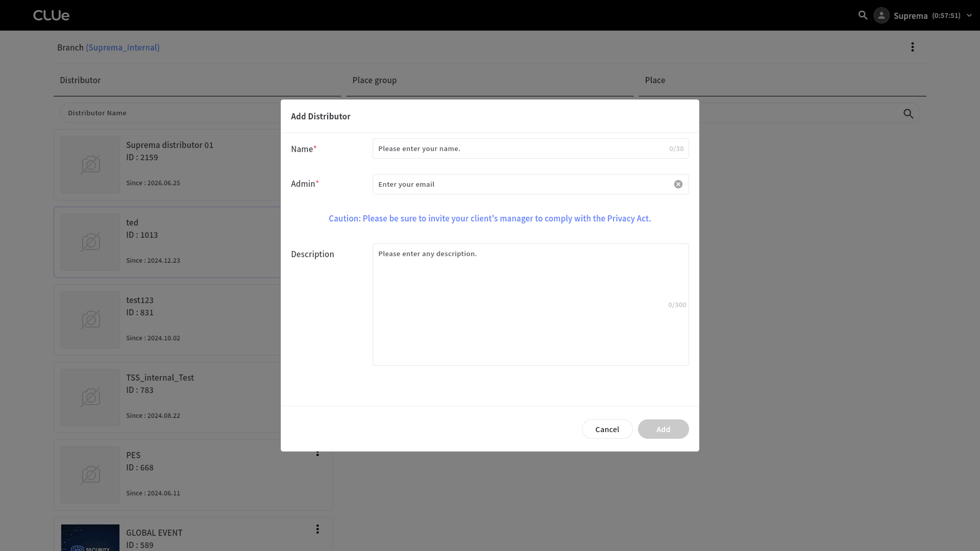Click 'Since : 2024.12.23' text
This screenshot has width=980, height=551.
pyautogui.click(x=153, y=260)
